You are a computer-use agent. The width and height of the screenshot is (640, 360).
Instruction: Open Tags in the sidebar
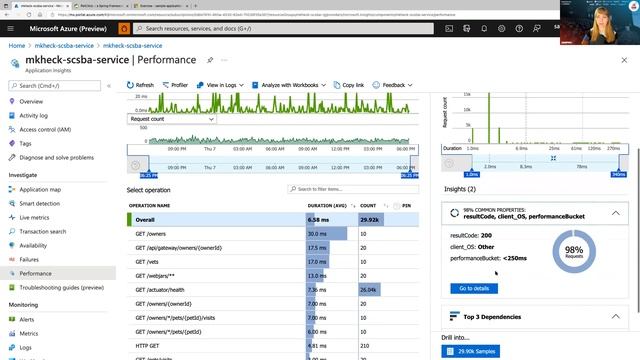click(25, 144)
